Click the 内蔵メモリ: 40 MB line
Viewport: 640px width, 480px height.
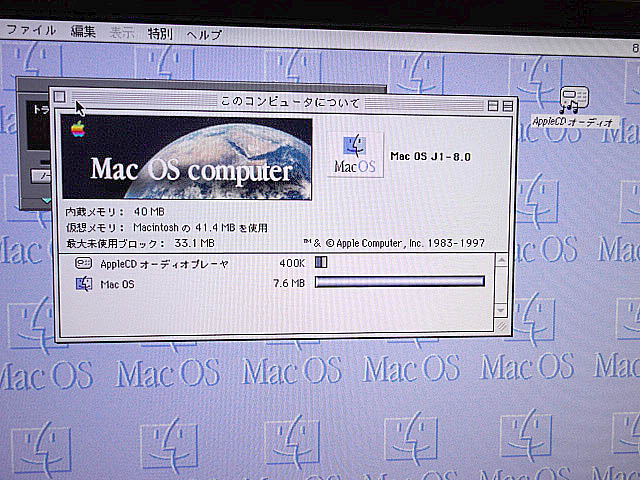click(x=115, y=212)
